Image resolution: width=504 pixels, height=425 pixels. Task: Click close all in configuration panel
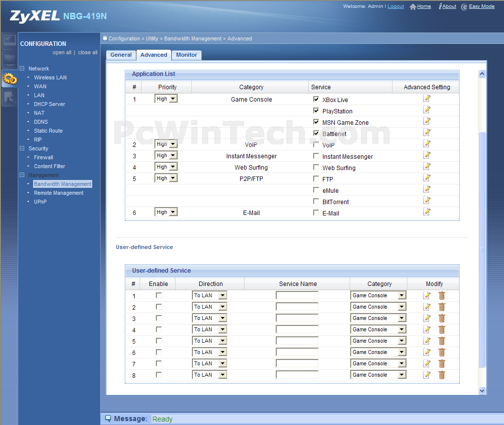point(88,52)
